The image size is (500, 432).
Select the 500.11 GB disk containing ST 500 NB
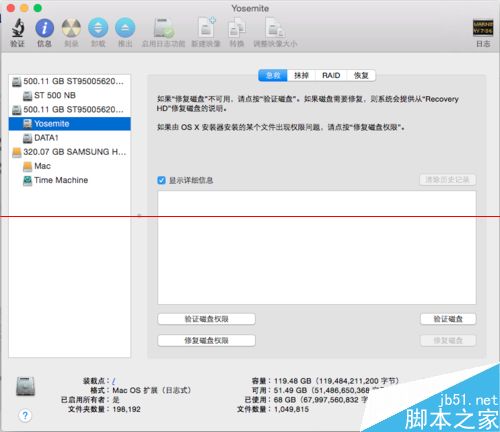pyautogui.click(x=69, y=81)
